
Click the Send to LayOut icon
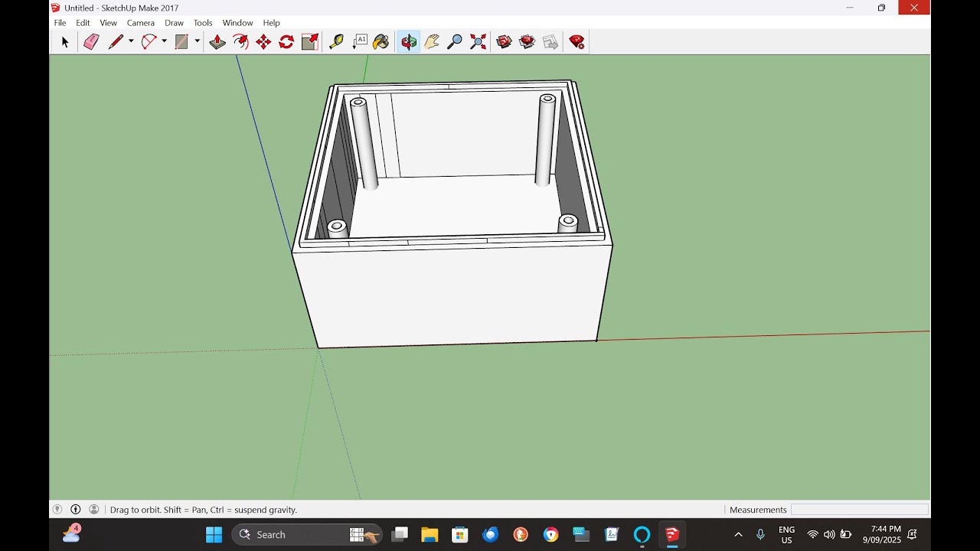click(550, 42)
